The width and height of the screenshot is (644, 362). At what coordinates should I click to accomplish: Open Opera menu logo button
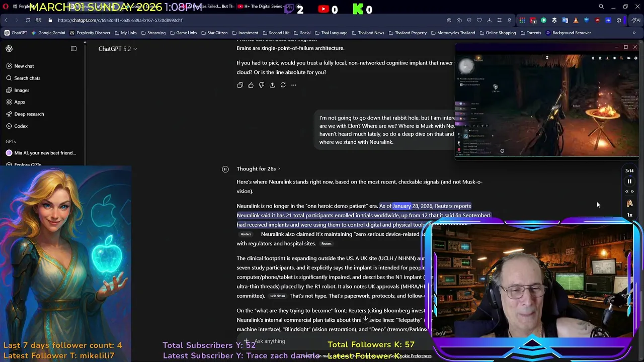click(x=6, y=7)
